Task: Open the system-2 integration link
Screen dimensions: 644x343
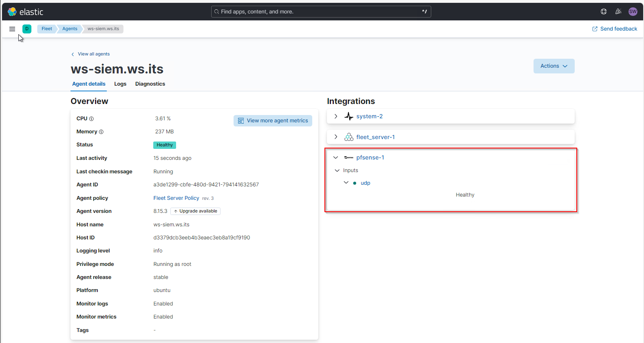Action: coord(369,117)
